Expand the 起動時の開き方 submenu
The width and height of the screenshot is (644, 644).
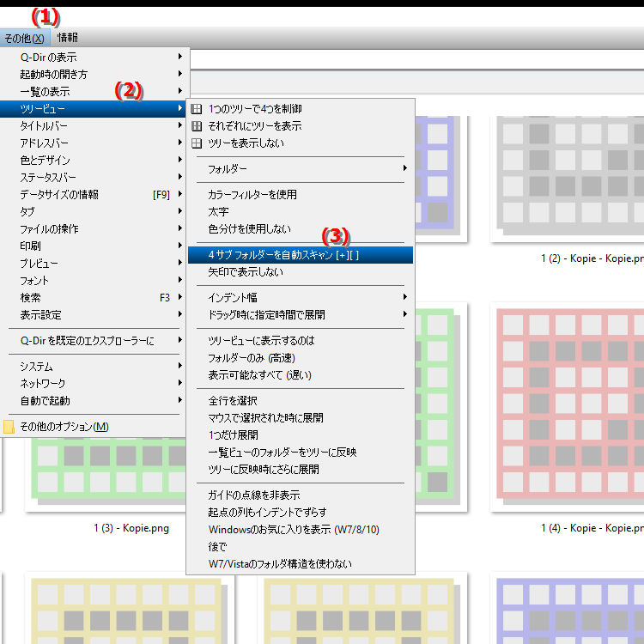click(x=94, y=75)
